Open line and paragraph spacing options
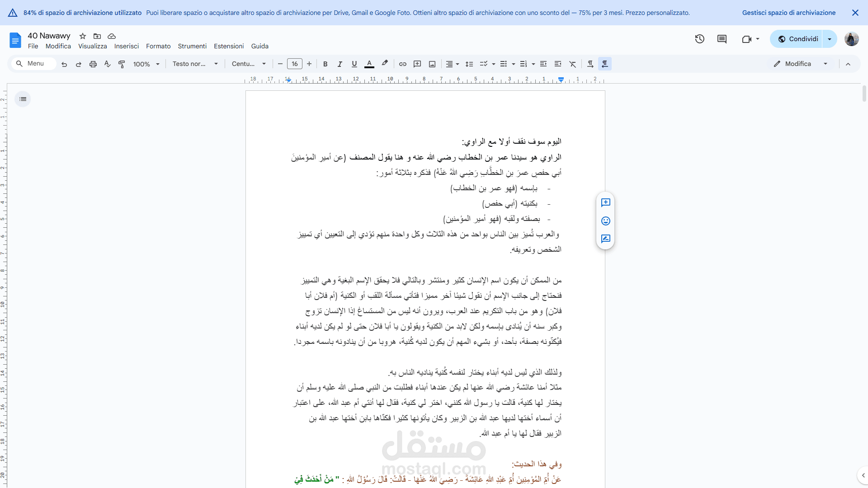 [x=469, y=64]
